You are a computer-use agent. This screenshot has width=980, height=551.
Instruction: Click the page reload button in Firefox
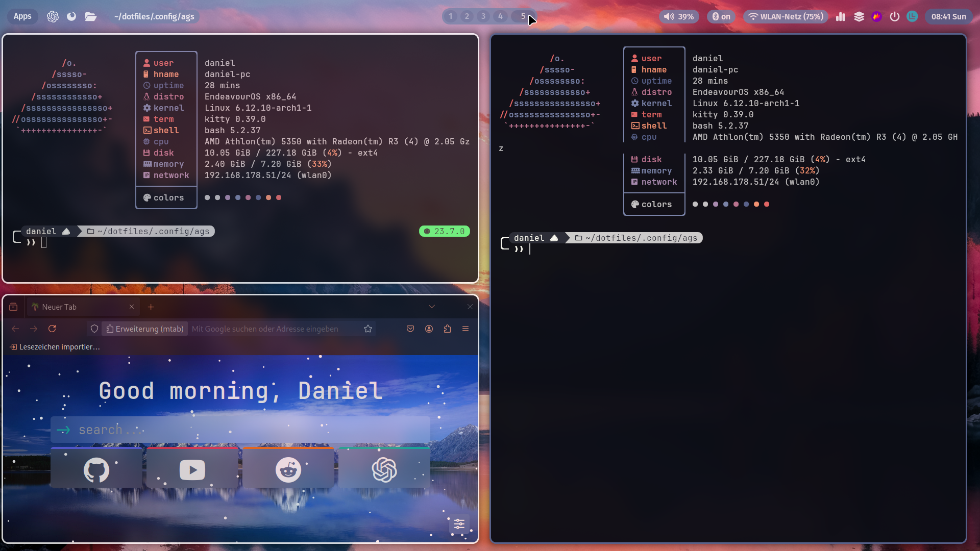pyautogui.click(x=52, y=329)
